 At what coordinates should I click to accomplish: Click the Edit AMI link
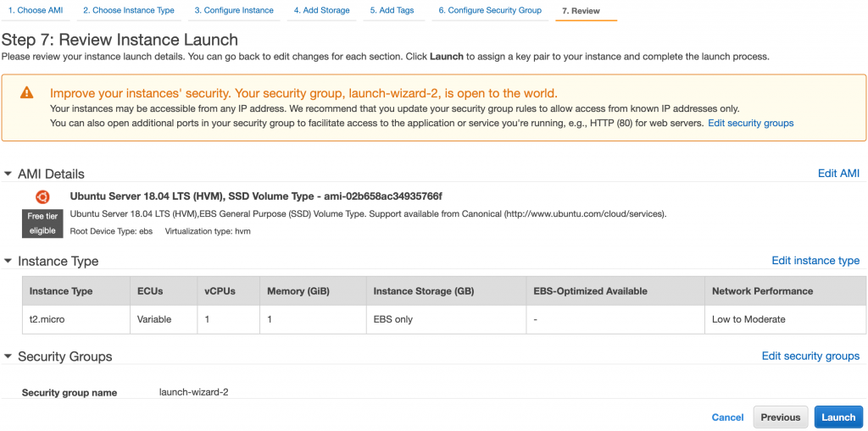click(x=838, y=174)
